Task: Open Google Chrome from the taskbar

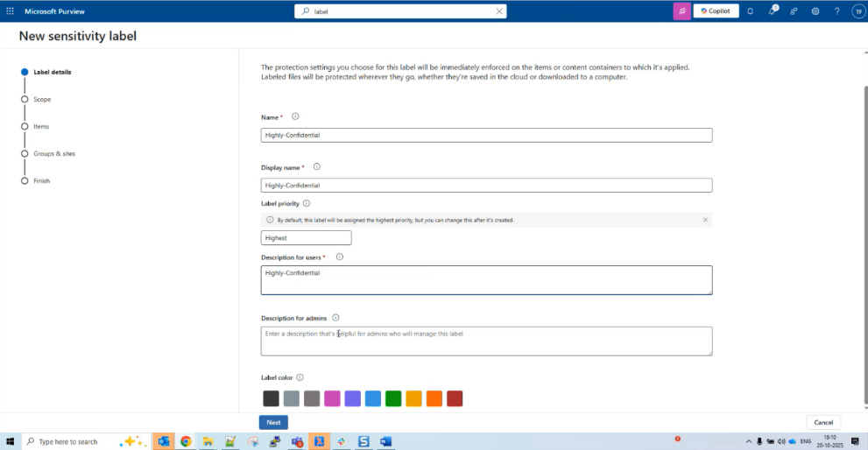Action: point(186,441)
